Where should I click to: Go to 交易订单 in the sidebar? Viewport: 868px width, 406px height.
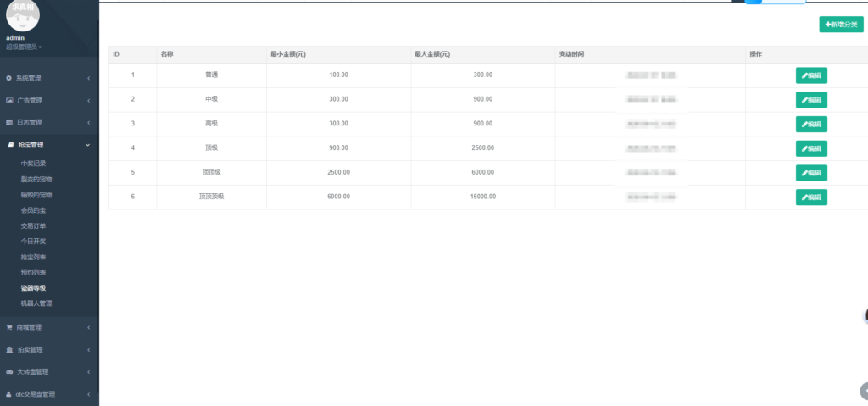tap(33, 226)
